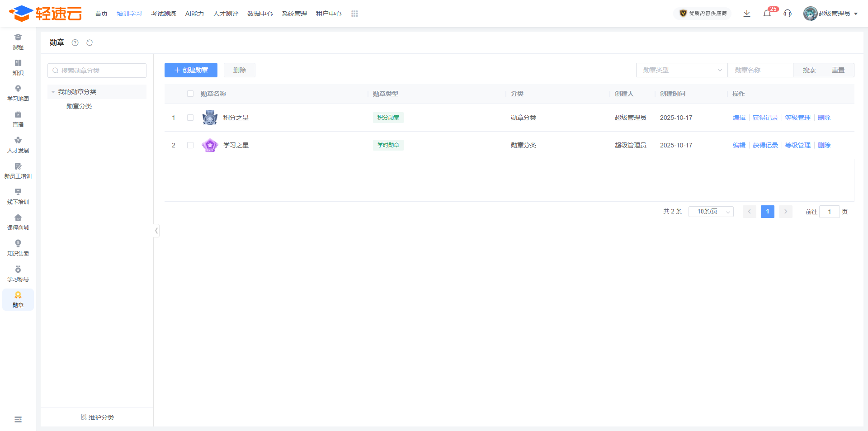
Task: Toggle the select-all checkbox in table header
Action: [x=190, y=94]
